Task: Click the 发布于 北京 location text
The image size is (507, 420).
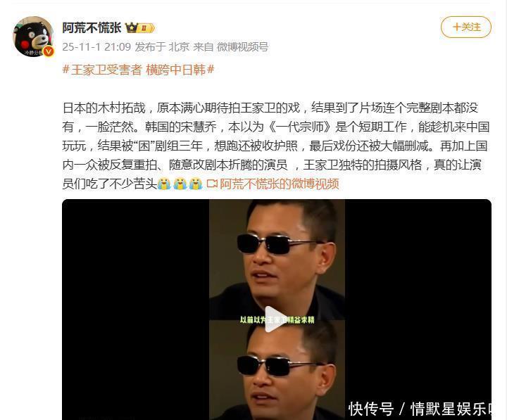Action: pyautogui.click(x=162, y=47)
